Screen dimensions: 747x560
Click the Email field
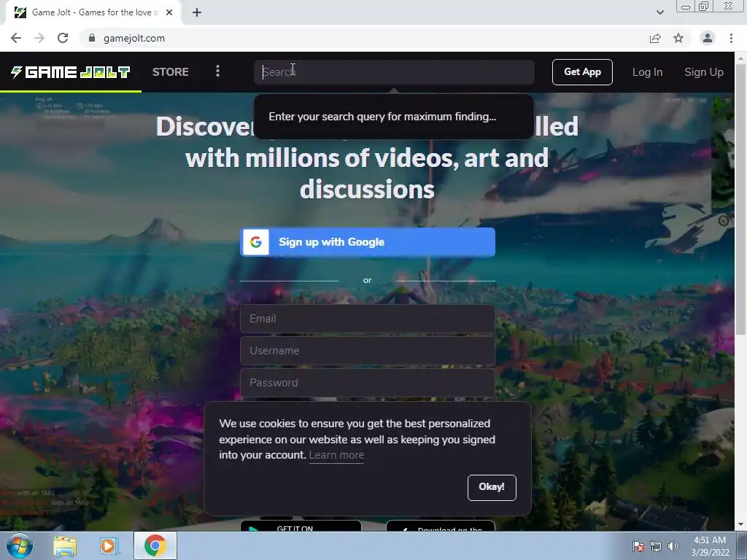tap(368, 319)
